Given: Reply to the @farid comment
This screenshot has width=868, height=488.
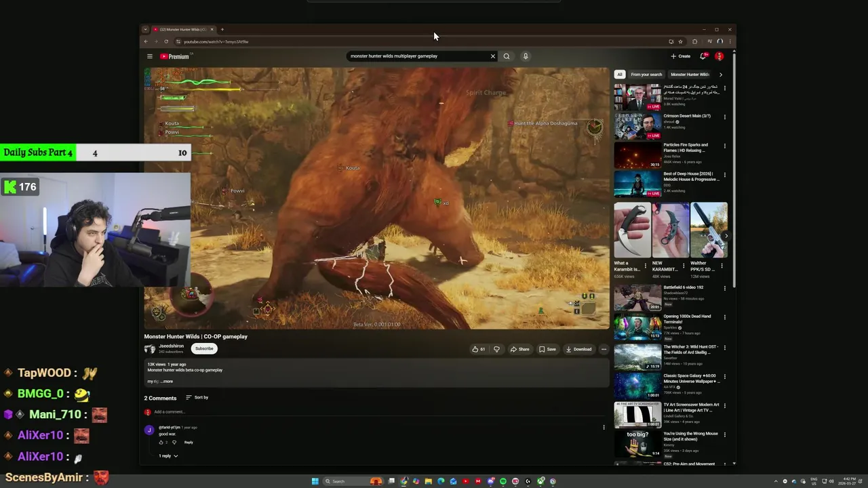Looking at the screenshot, I should point(189,442).
